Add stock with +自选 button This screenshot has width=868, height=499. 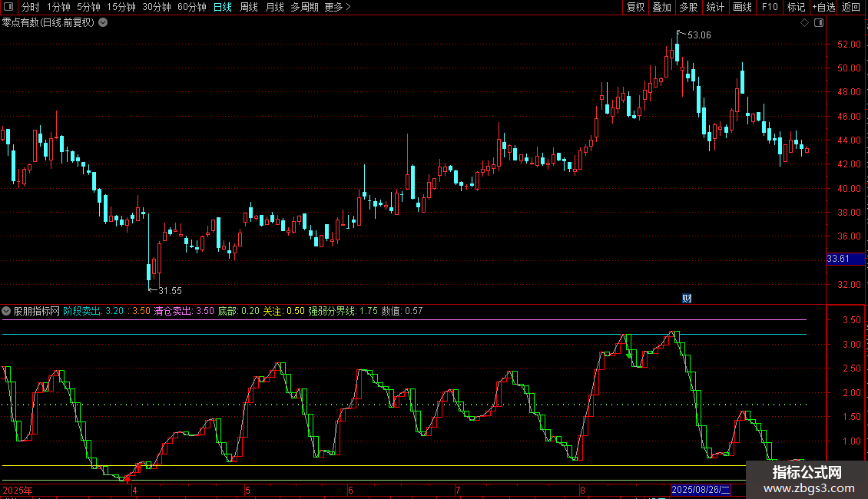click(x=823, y=7)
